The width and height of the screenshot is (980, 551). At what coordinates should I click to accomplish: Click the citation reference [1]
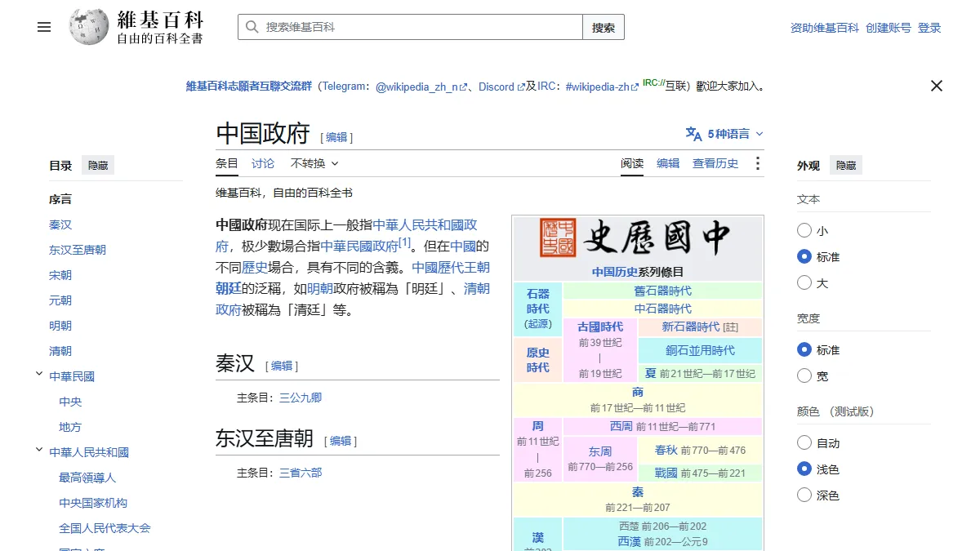pyautogui.click(x=404, y=242)
